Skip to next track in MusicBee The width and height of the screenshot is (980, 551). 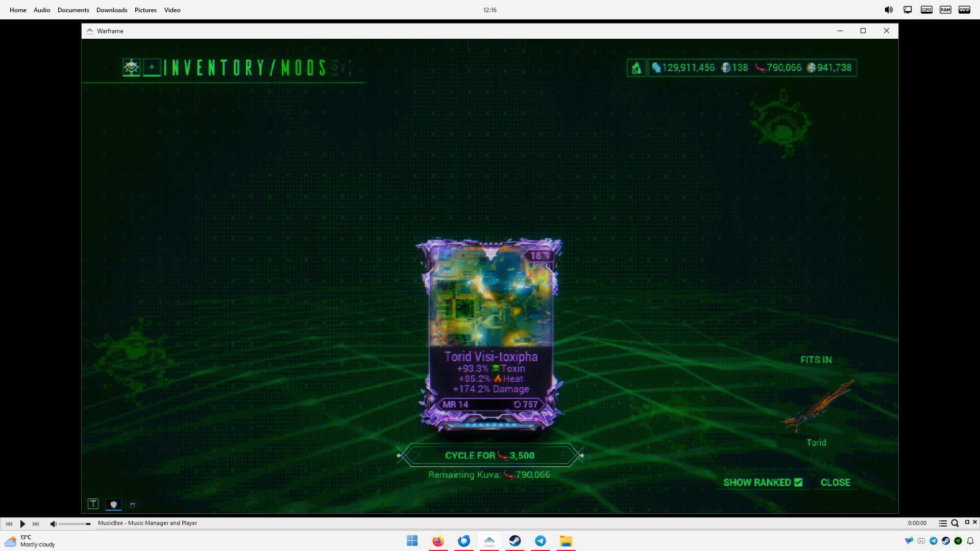pyautogui.click(x=36, y=523)
